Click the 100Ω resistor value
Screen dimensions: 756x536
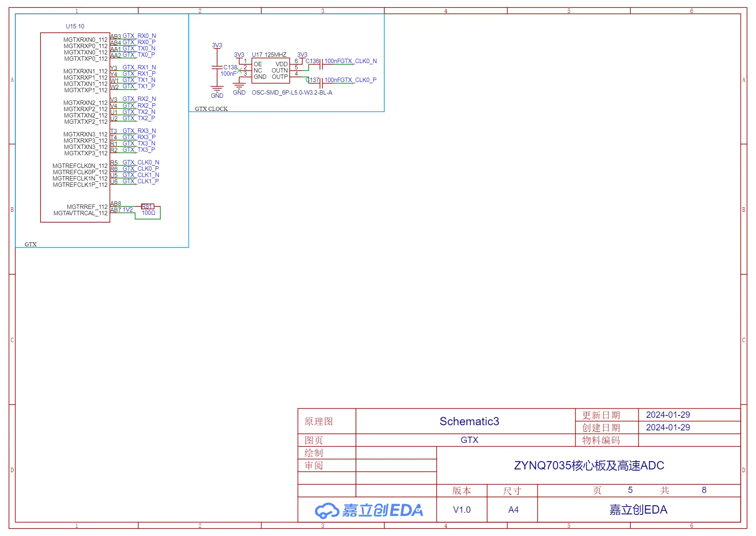[148, 213]
